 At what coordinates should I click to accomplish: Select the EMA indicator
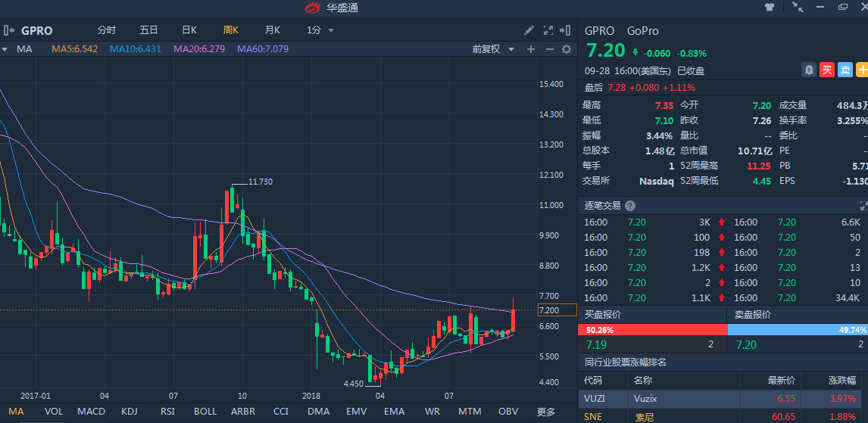click(x=394, y=412)
